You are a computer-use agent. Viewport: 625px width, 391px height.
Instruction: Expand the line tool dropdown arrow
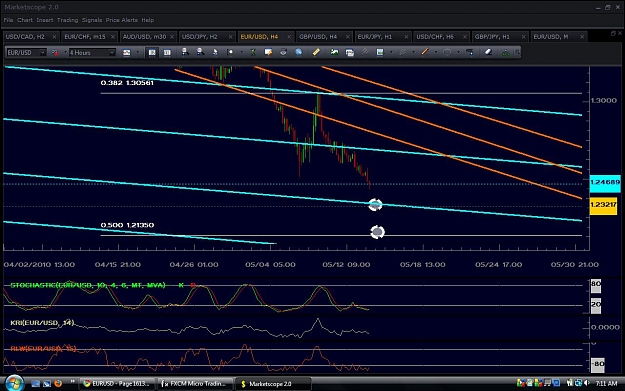pyautogui.click(x=436, y=52)
